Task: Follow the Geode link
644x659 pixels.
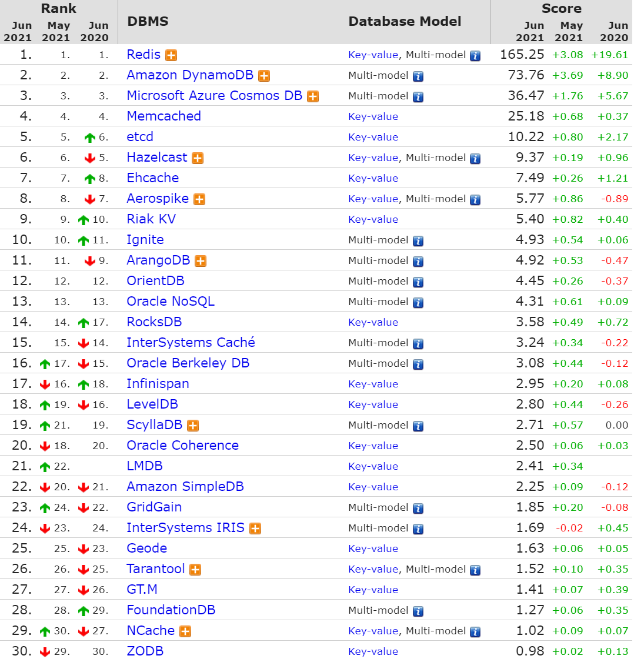Action: pyautogui.click(x=146, y=549)
